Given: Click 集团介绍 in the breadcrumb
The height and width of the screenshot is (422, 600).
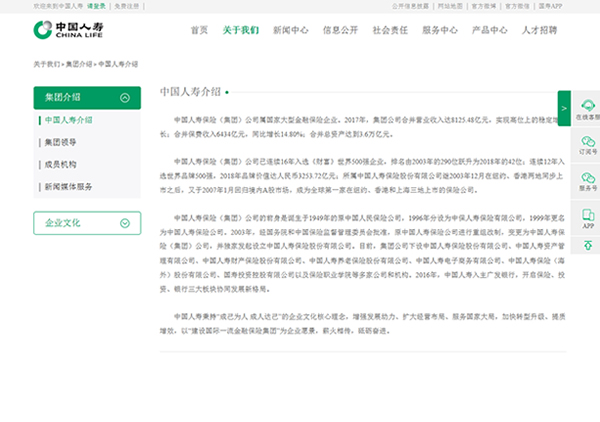Looking at the screenshot, I should 79,64.
